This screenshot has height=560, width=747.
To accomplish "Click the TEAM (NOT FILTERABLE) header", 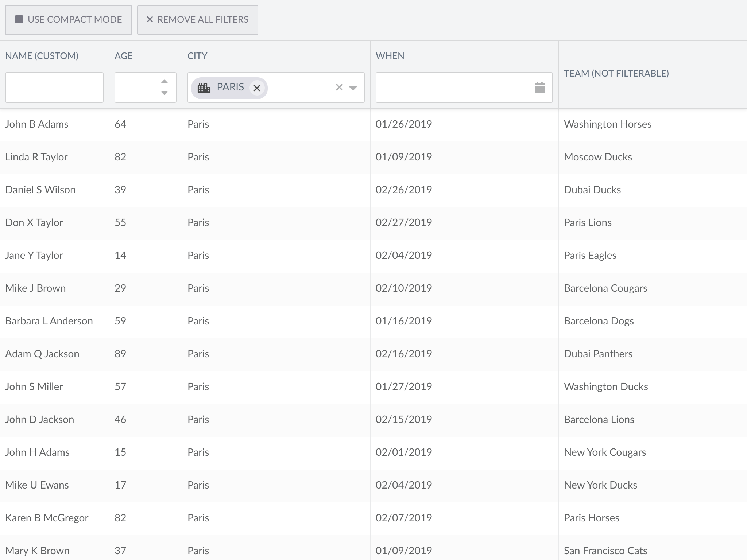I will click(x=616, y=73).
